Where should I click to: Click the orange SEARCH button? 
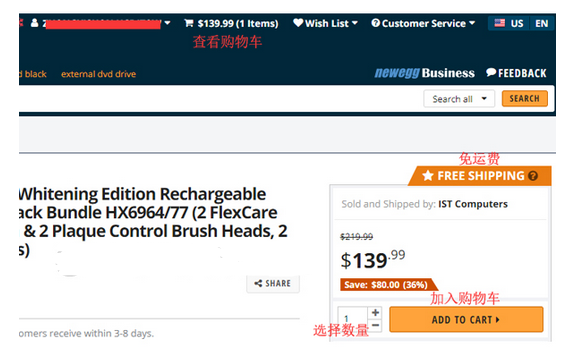pyautogui.click(x=524, y=99)
